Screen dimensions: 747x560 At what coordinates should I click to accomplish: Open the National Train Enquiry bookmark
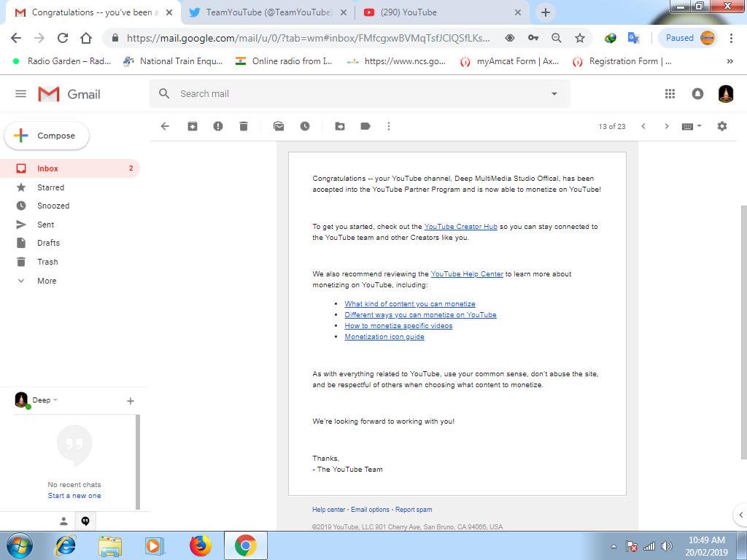[172, 61]
